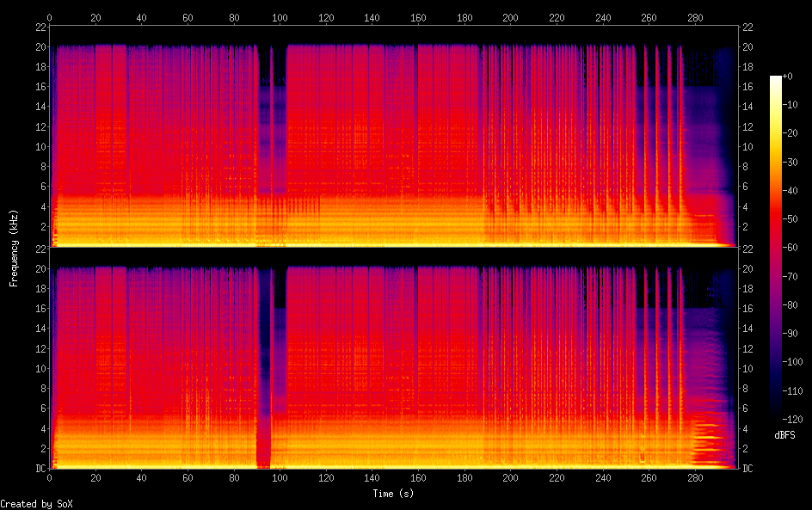Viewport: 812px width, 510px height.
Task: Select the "Time (s)" axis title
Action: (x=393, y=494)
